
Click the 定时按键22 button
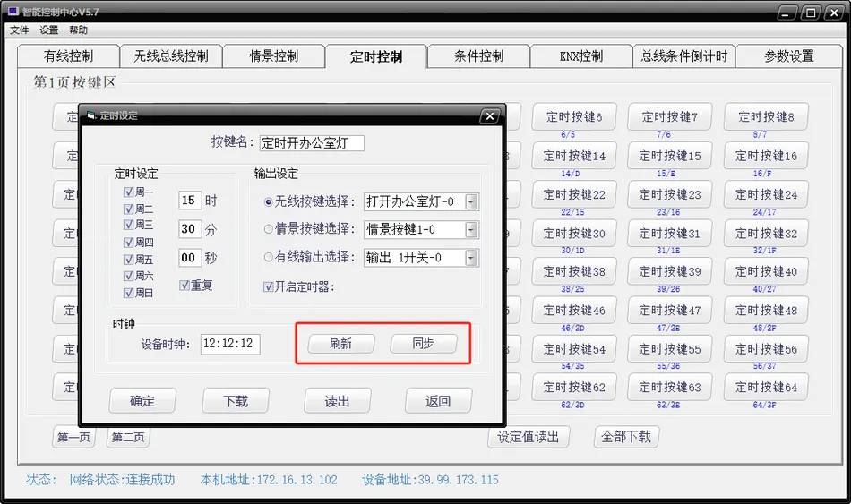point(574,194)
